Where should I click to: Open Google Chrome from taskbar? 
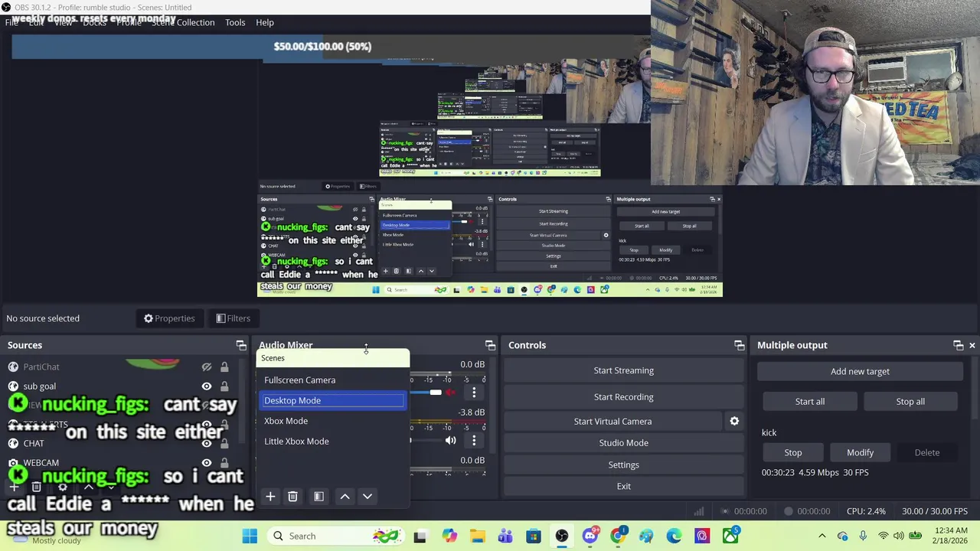[618, 536]
